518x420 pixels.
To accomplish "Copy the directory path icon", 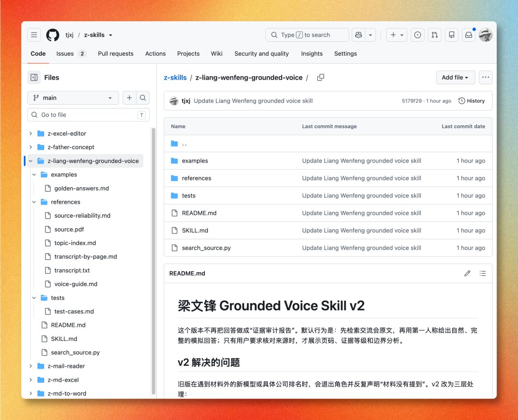I will pyautogui.click(x=320, y=78).
